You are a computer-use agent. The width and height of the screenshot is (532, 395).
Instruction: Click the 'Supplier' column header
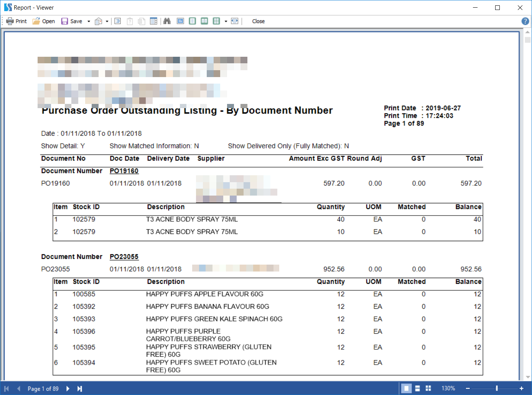[211, 158]
